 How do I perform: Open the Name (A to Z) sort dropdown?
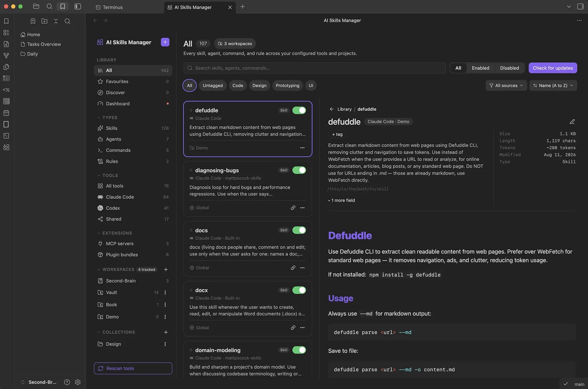tap(553, 86)
